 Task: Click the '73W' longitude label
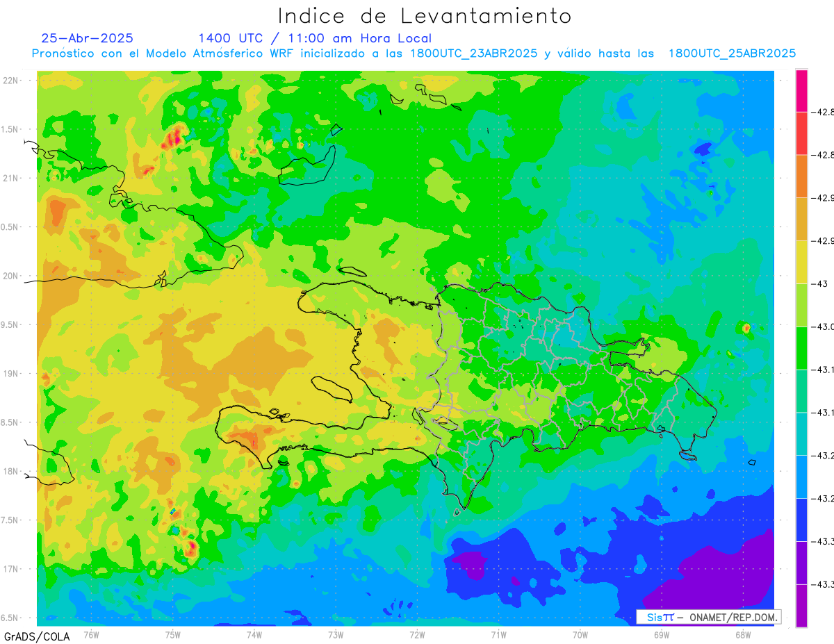pyautogui.click(x=336, y=634)
